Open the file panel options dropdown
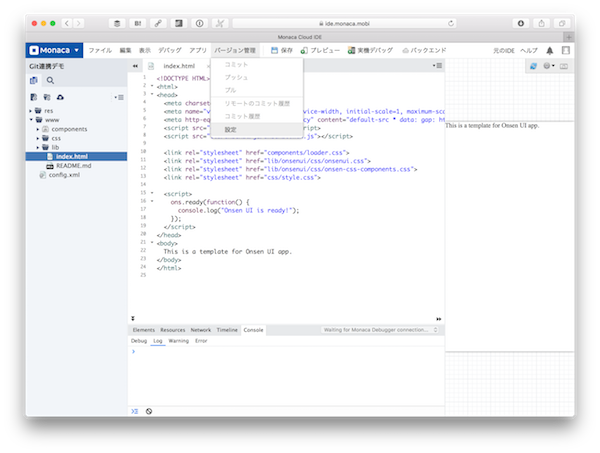The image size is (600, 453). pos(119,97)
